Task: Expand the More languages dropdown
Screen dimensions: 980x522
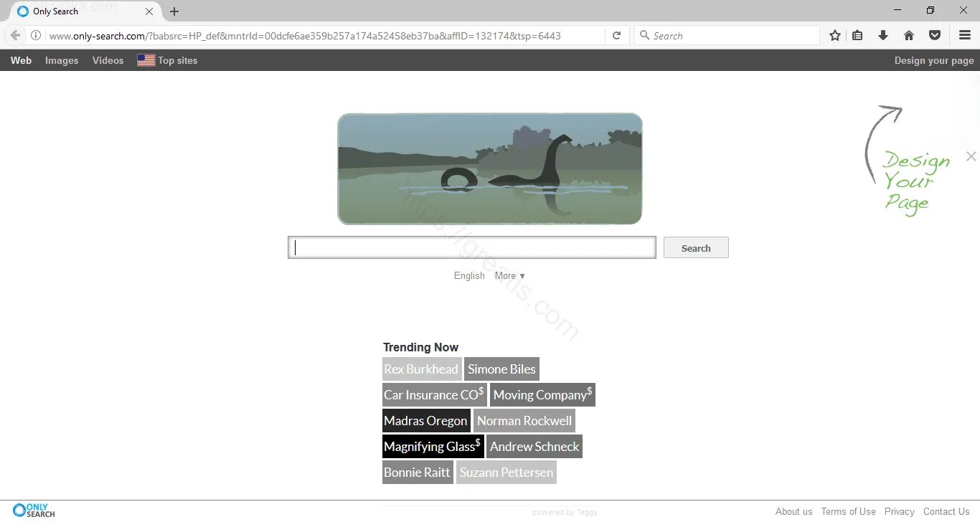Action: [x=509, y=275]
